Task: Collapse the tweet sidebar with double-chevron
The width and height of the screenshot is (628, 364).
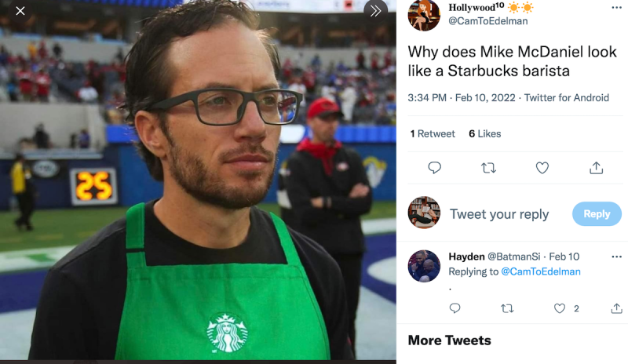Action: (x=375, y=11)
